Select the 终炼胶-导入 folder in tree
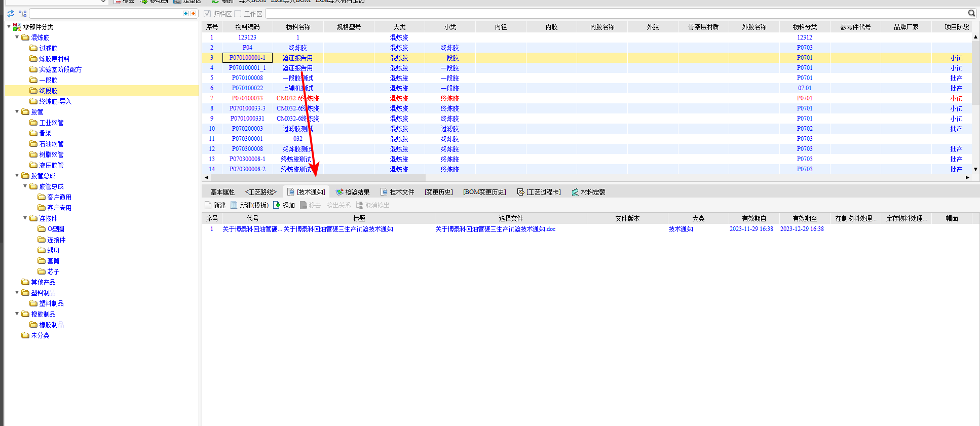Viewport: 980px width, 426px height. point(55,101)
